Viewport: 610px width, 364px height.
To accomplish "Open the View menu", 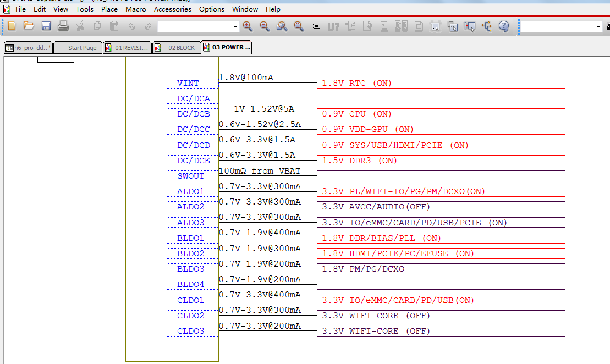I will 61,9.
